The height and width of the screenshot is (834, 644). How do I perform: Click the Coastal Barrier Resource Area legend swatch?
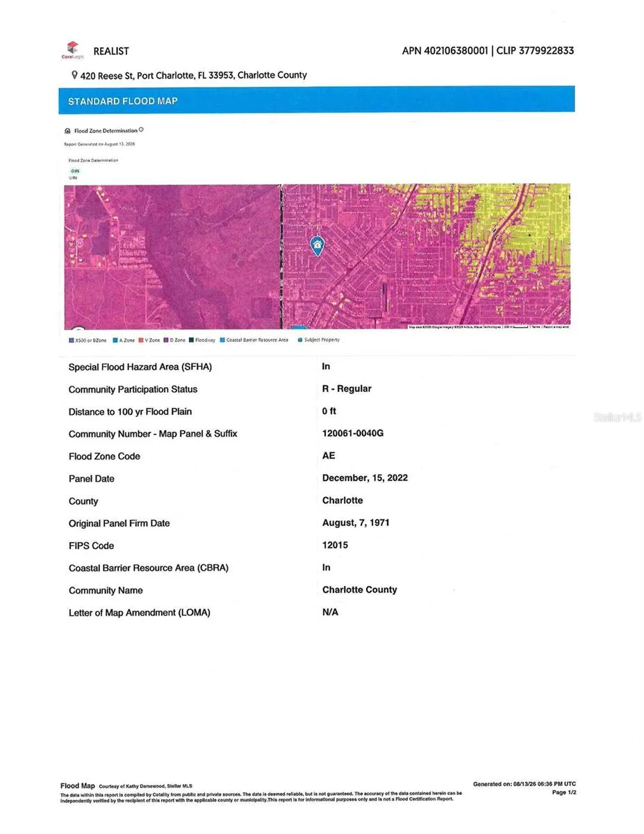click(222, 340)
